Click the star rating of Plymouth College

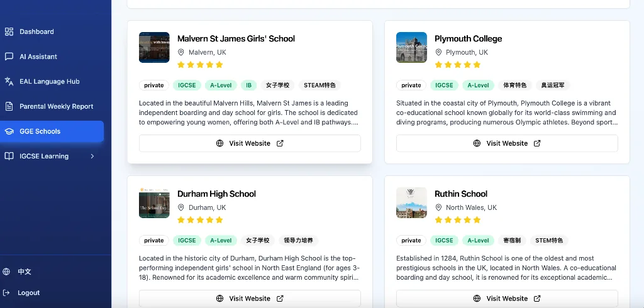tap(458, 65)
